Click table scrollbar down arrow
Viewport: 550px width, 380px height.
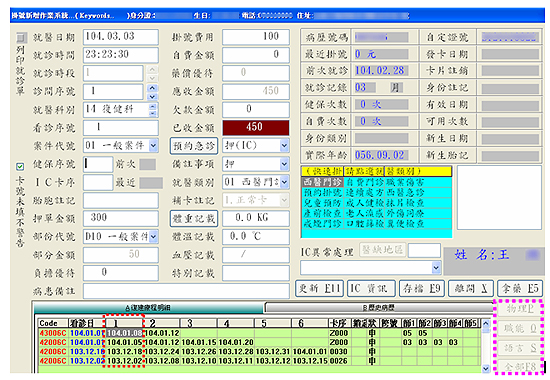[x=486, y=368]
